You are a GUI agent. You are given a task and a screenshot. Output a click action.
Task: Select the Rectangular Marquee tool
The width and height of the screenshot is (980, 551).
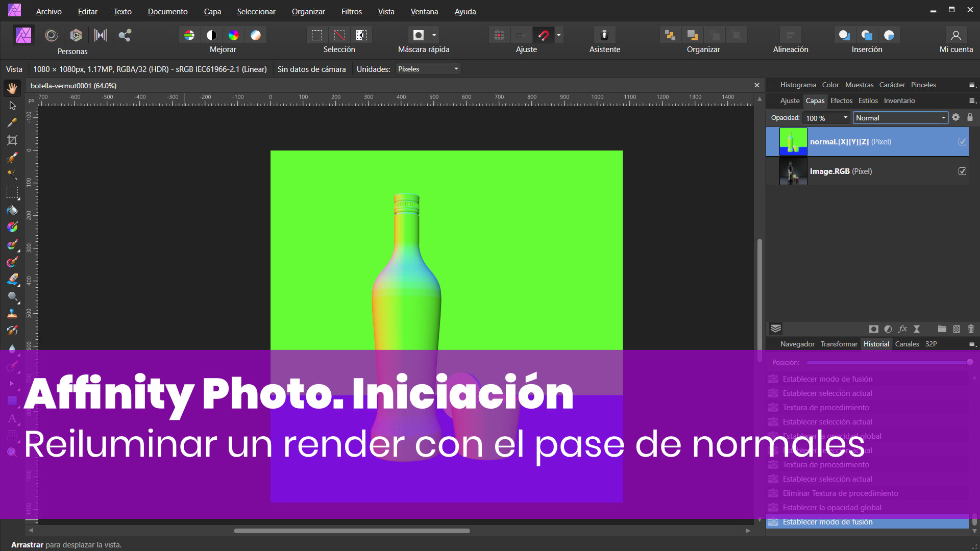pos(12,193)
